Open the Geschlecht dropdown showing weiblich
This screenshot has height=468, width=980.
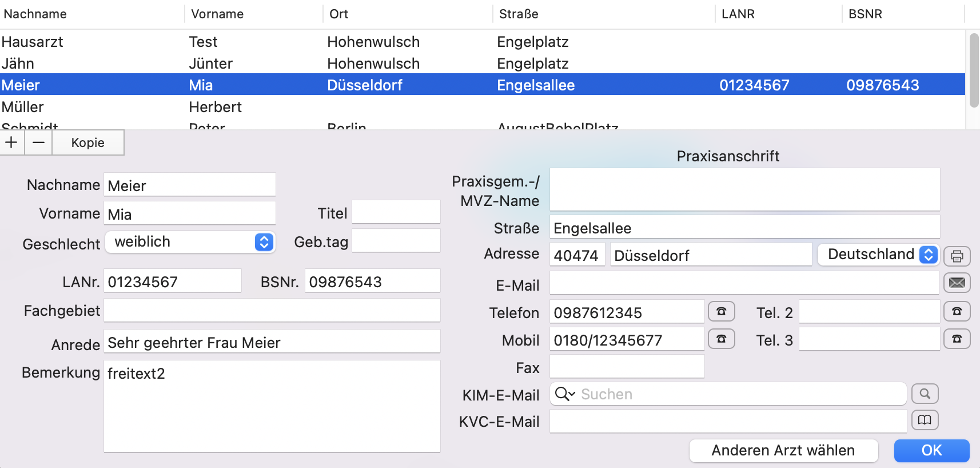(x=190, y=242)
